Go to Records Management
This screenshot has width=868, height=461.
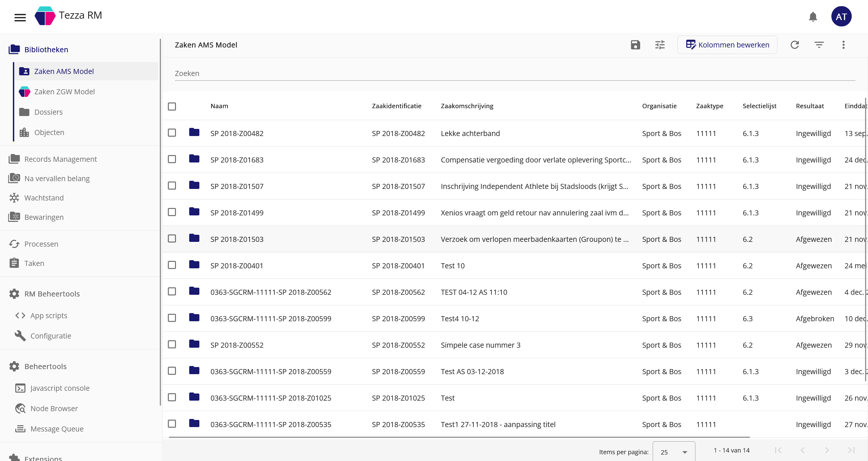(60, 159)
